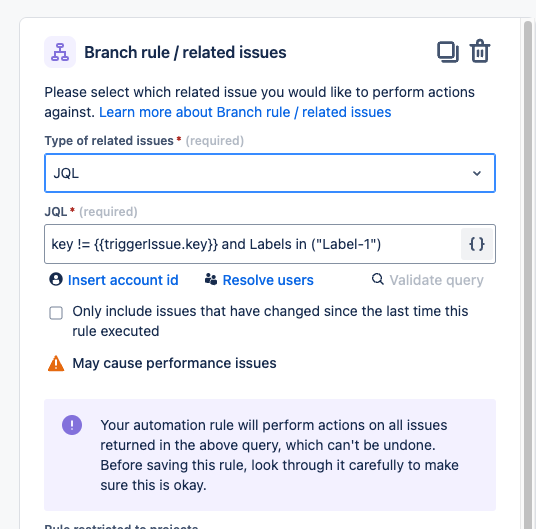Image resolution: width=536 pixels, height=529 pixels.
Task: Click inside the JQL query text field
Action: pyautogui.click(x=252, y=244)
